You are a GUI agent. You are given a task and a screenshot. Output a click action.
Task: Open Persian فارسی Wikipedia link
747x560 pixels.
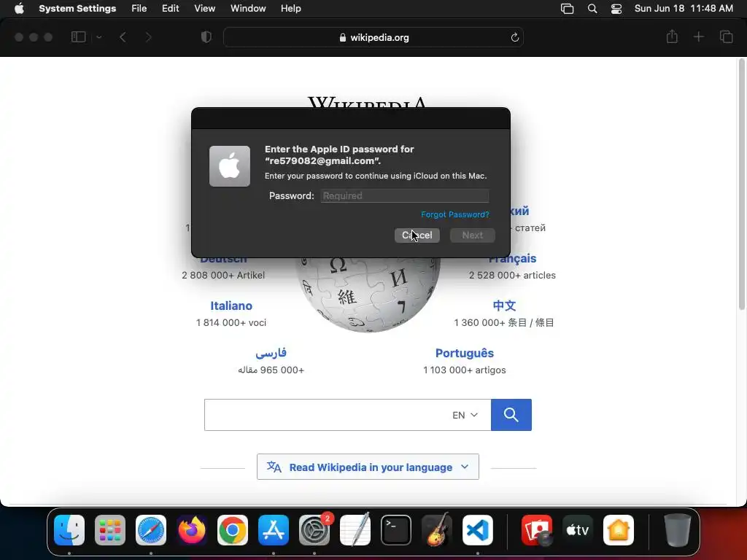(271, 353)
